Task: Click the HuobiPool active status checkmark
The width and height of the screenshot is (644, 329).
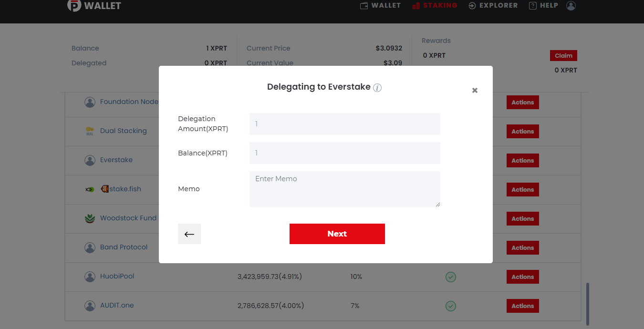Action: [451, 277]
